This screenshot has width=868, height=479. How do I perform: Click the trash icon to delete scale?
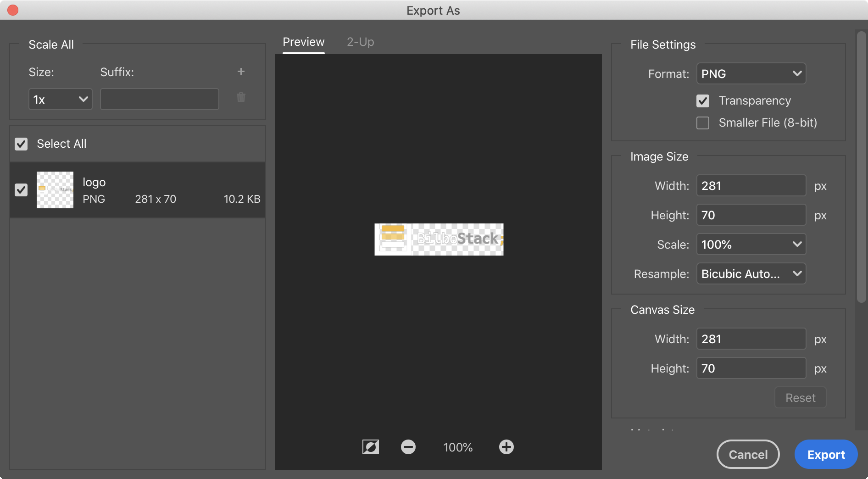(241, 97)
